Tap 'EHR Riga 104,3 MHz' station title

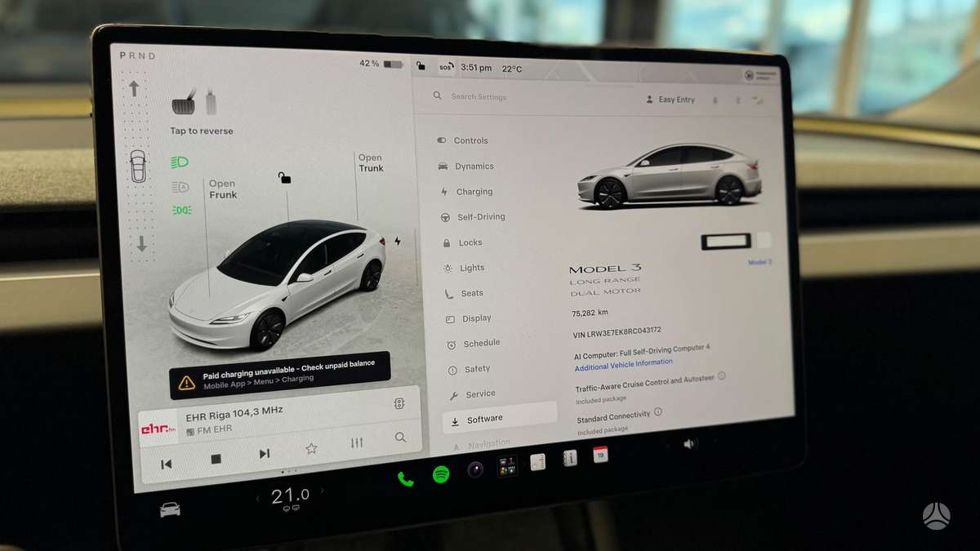click(x=234, y=413)
